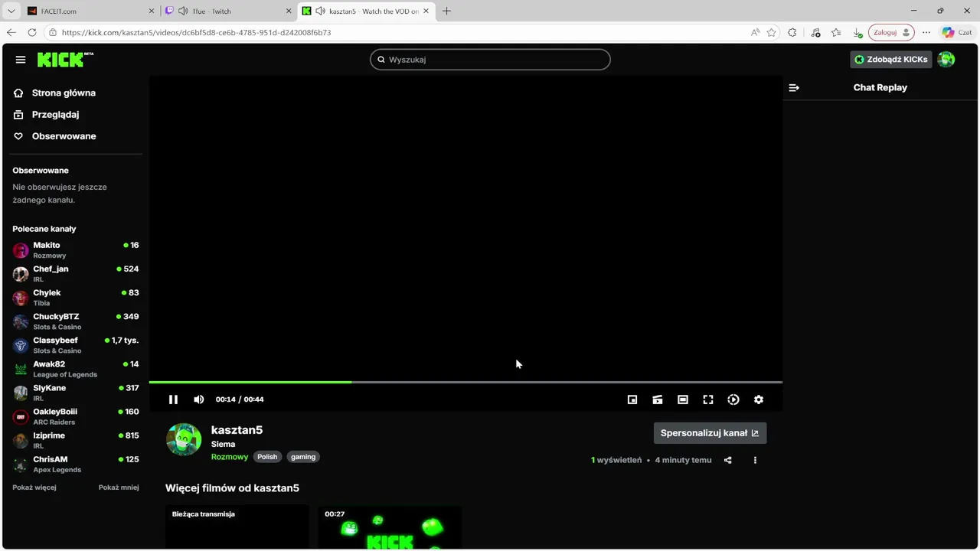Click Spersonalizuj kanał button
Screen dimensions: 980x551
710,433
